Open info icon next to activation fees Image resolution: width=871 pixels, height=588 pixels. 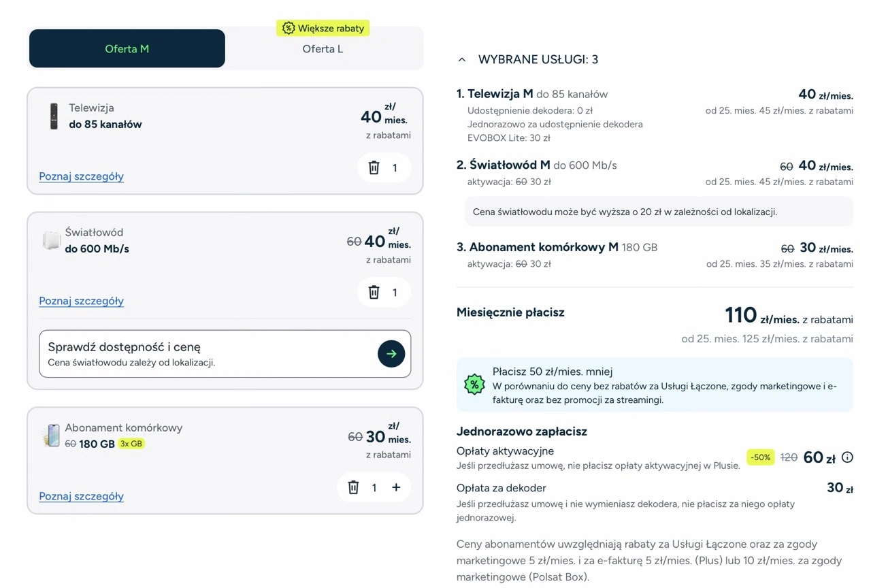pyautogui.click(x=847, y=457)
